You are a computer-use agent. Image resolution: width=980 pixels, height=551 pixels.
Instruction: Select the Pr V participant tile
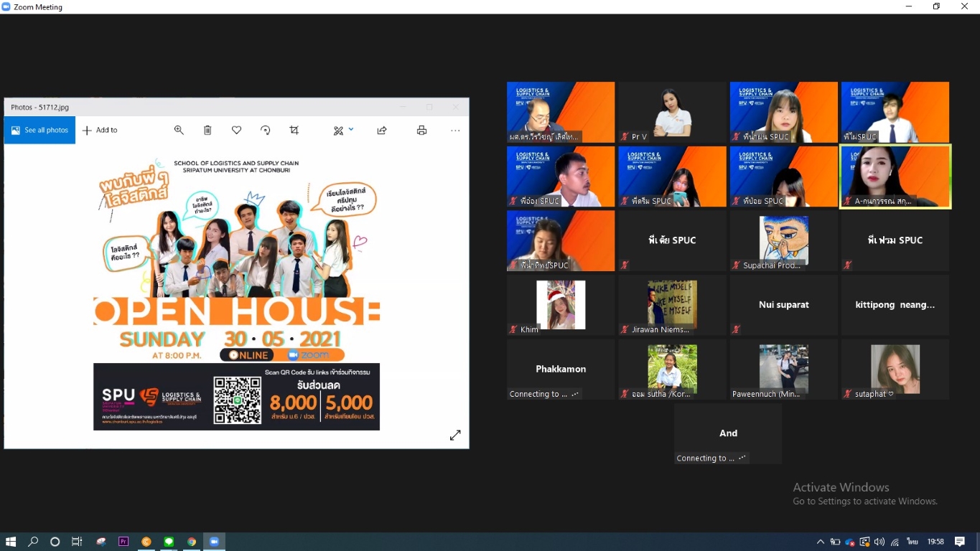coord(672,112)
